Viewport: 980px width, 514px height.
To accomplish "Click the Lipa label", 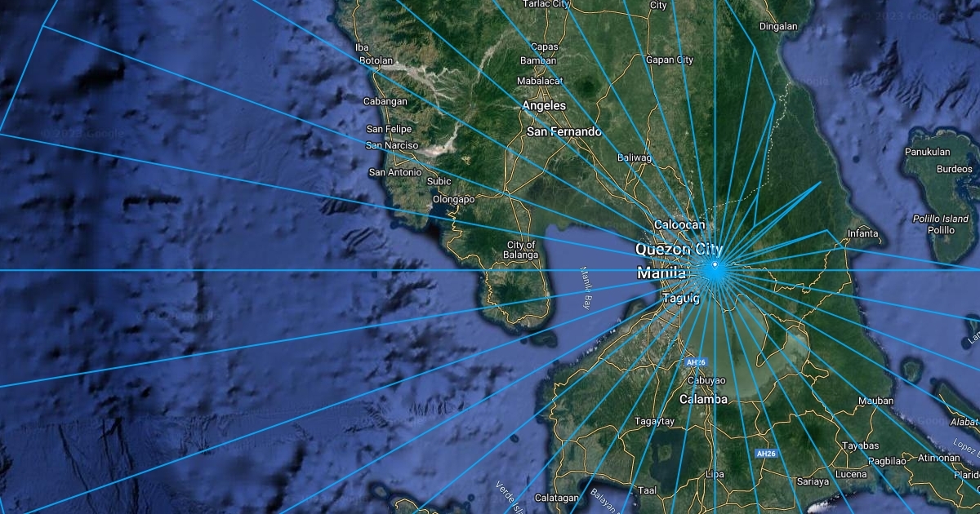I will coord(715,473).
